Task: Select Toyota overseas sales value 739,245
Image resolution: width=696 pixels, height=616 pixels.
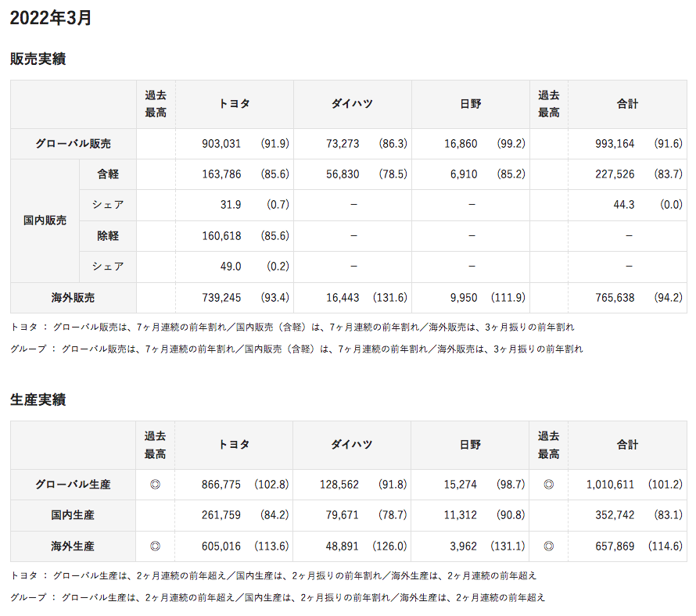Action: tap(221, 298)
